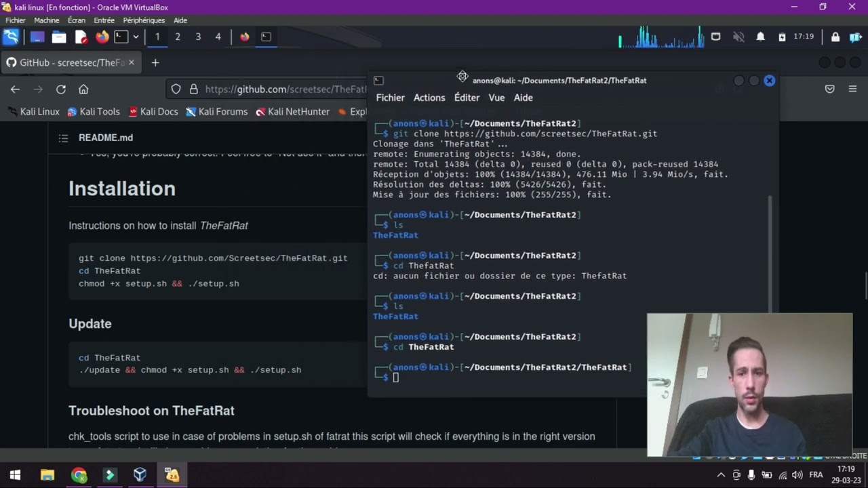868x488 pixels.
Task: Focus the github.com URL address field
Action: tap(285, 89)
